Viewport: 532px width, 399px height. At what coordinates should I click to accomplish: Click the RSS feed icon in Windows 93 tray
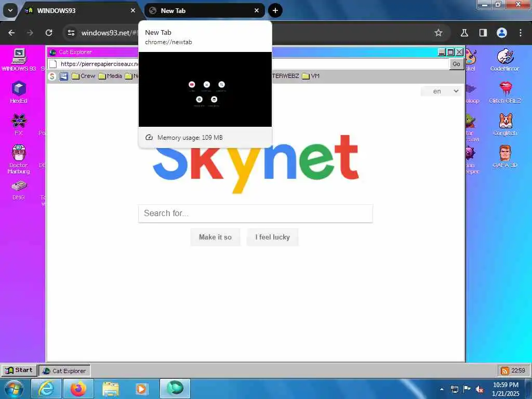tap(504, 370)
